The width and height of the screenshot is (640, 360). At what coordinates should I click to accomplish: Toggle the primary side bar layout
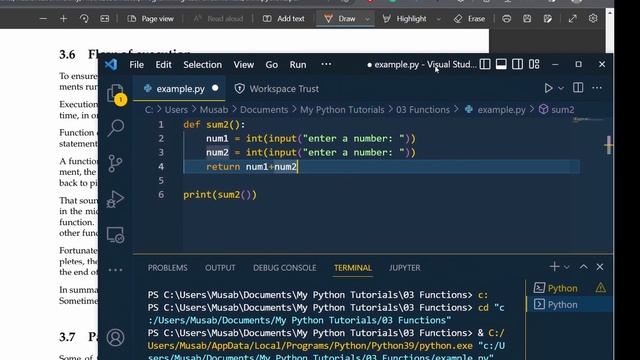[485, 64]
